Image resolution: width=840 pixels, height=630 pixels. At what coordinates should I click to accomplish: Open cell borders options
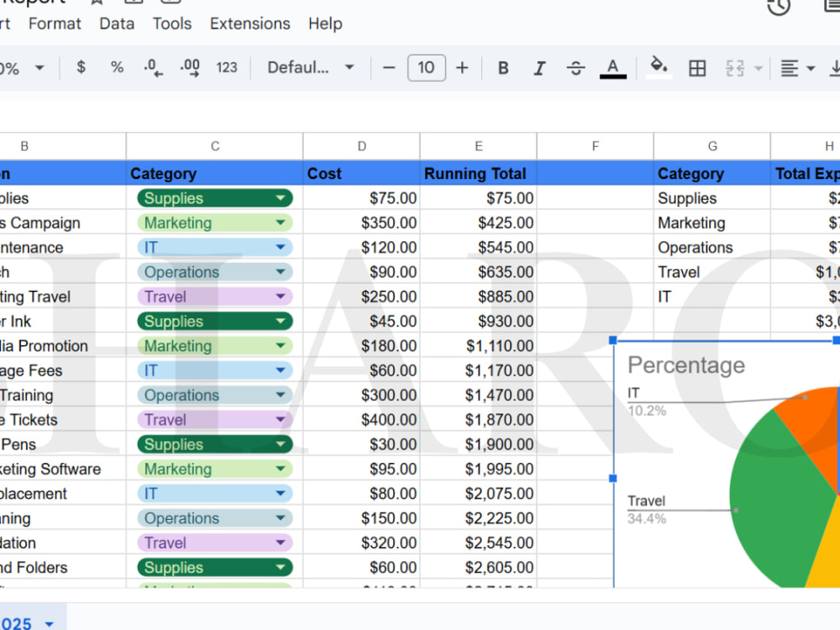(697, 68)
